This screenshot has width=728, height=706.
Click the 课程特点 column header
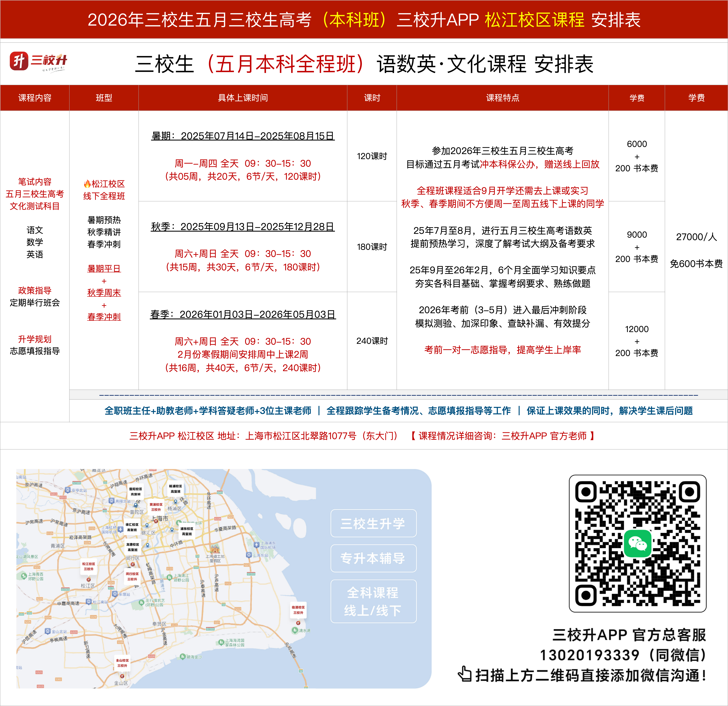tap(502, 98)
